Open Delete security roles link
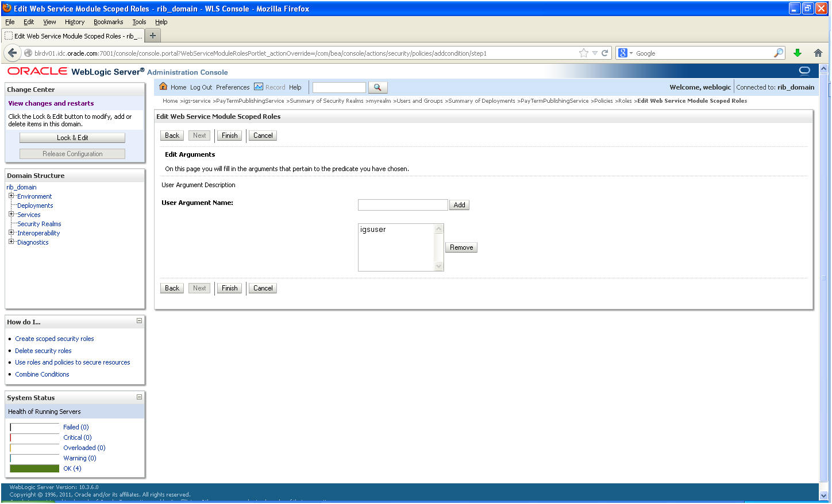This screenshot has width=832, height=504. (x=43, y=351)
